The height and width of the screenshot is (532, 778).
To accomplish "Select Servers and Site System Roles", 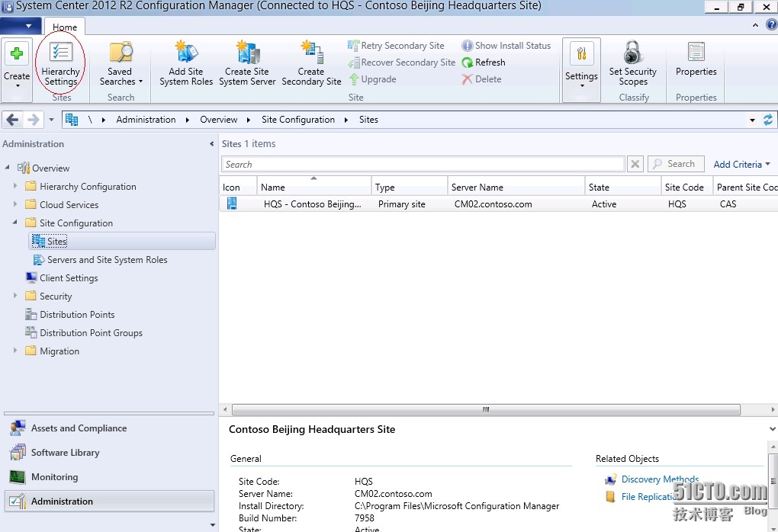I will (107, 260).
